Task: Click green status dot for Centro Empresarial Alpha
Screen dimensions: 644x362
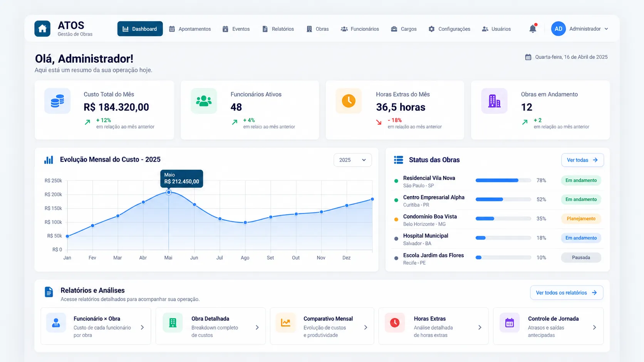Action: point(396,200)
